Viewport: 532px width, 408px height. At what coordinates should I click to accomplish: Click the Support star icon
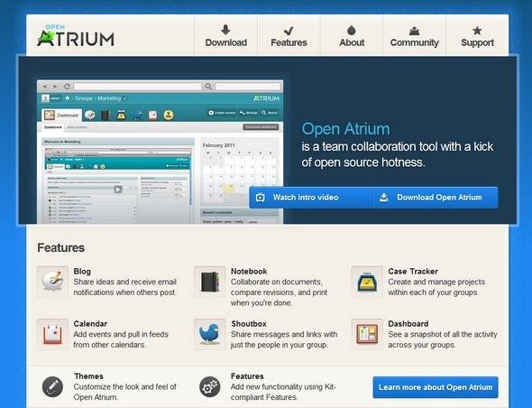[477, 31]
